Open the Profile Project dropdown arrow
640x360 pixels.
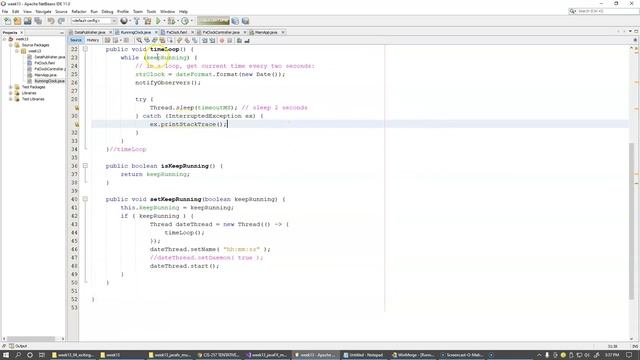[191, 21]
